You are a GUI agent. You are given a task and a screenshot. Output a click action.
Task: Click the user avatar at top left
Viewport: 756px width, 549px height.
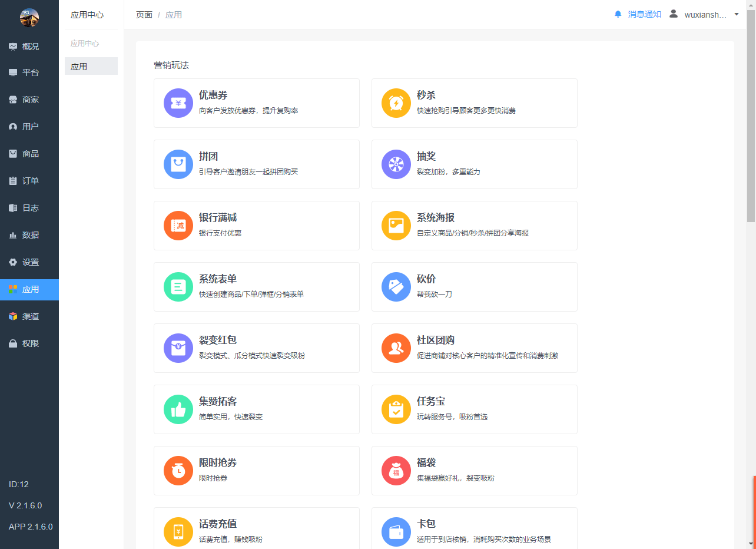(x=29, y=18)
